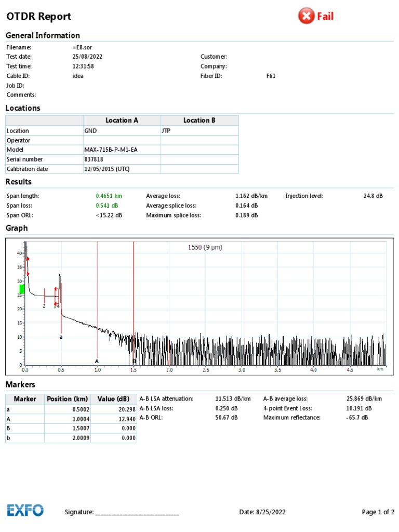This screenshot has height=532, width=399.
Task: Click position cell 1.5007
Action: (x=67, y=428)
